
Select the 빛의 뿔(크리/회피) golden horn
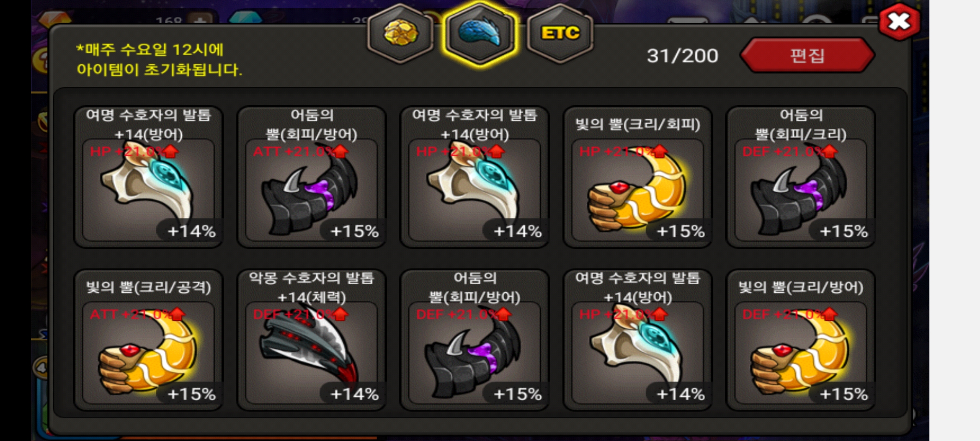click(x=638, y=177)
